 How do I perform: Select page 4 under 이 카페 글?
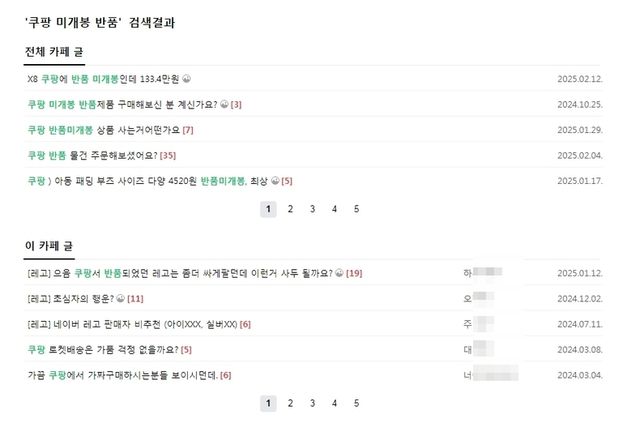(x=334, y=403)
